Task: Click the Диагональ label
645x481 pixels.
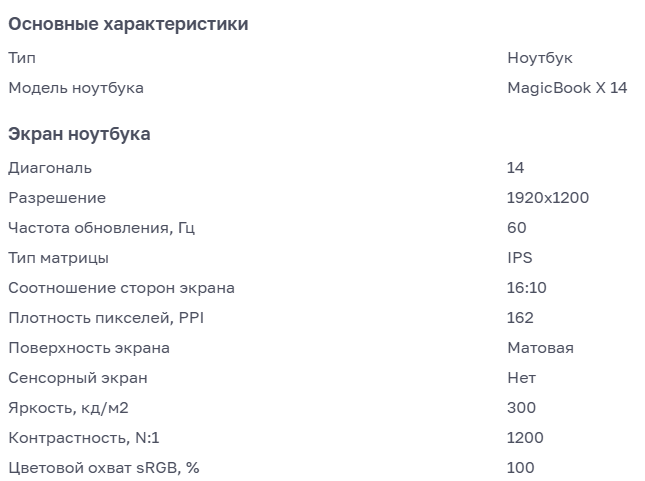Action: point(50,168)
